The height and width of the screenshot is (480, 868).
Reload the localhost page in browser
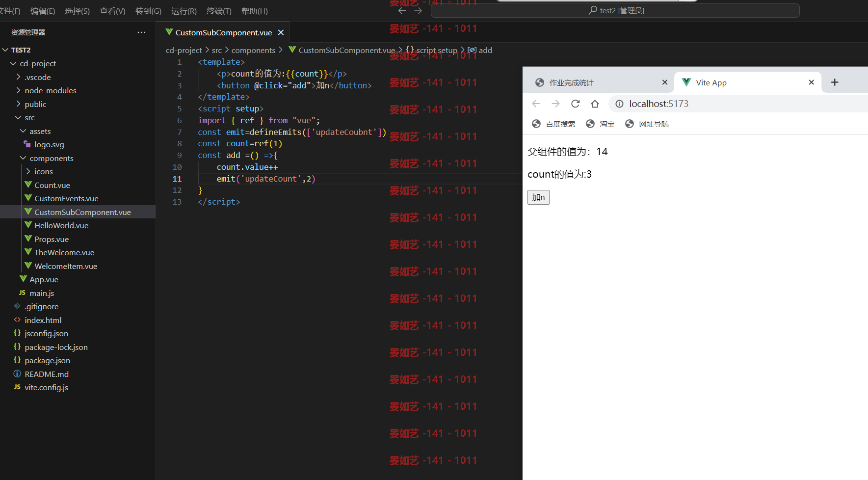(x=575, y=104)
